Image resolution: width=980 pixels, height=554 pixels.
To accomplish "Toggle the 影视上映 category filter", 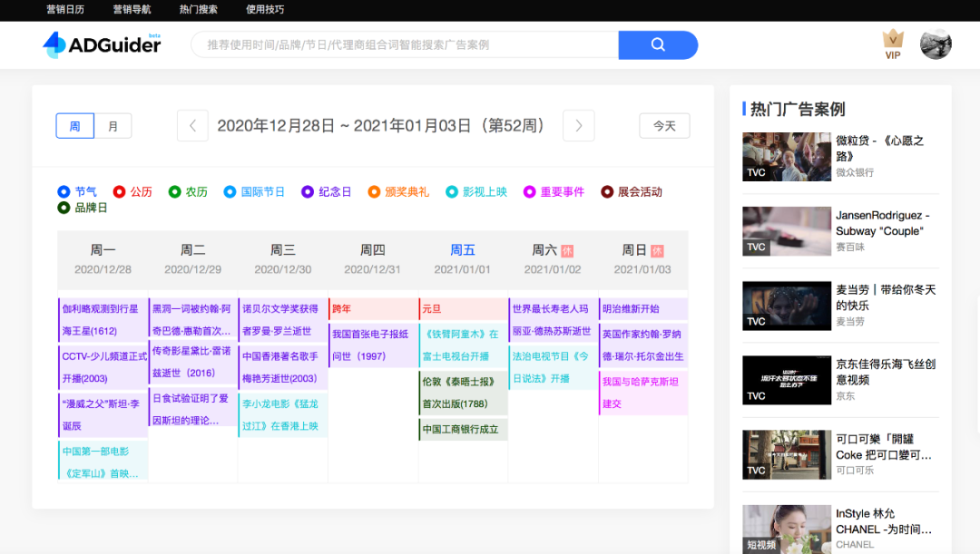I will point(476,191).
